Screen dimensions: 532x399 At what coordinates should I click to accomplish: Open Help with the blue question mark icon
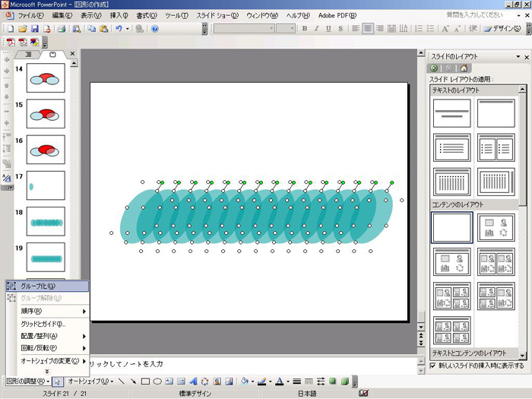[x=155, y=29]
